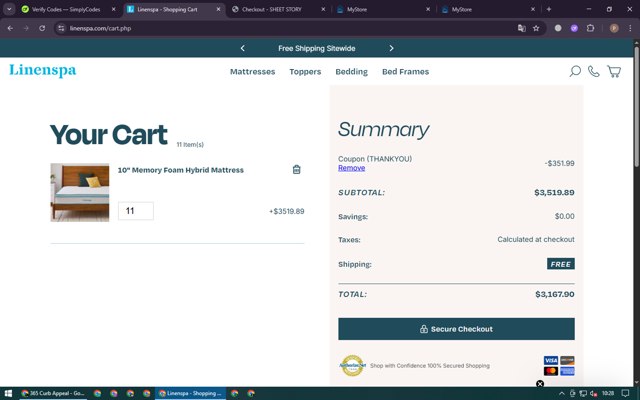Open the extensions puzzle icon
The image size is (640, 400).
(x=590, y=28)
